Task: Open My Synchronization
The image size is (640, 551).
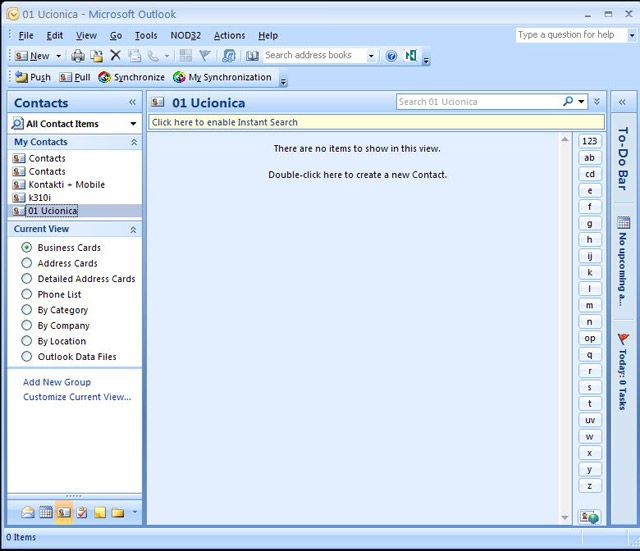Action: [x=222, y=77]
